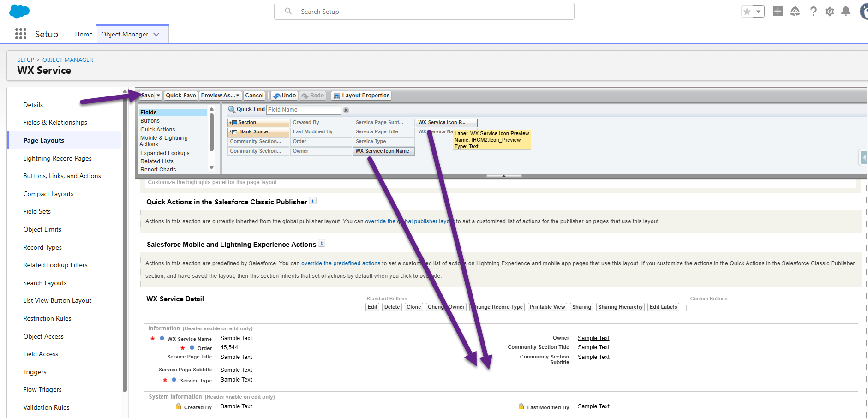The image size is (868, 418).
Task: Switch to the Home tab
Action: point(84,34)
